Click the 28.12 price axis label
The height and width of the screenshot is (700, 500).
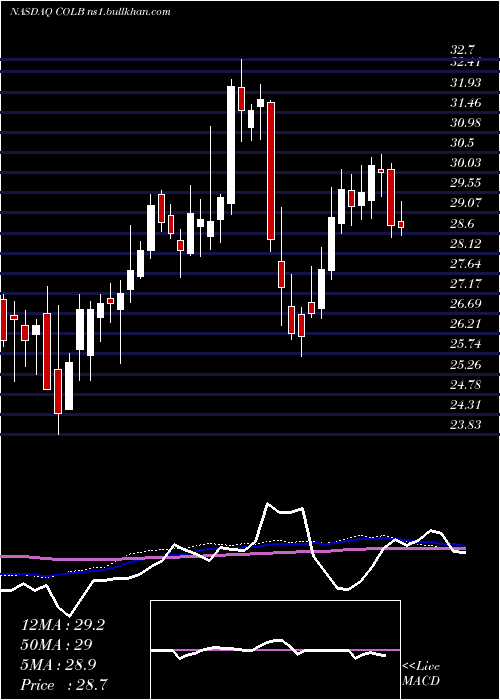coord(466,244)
